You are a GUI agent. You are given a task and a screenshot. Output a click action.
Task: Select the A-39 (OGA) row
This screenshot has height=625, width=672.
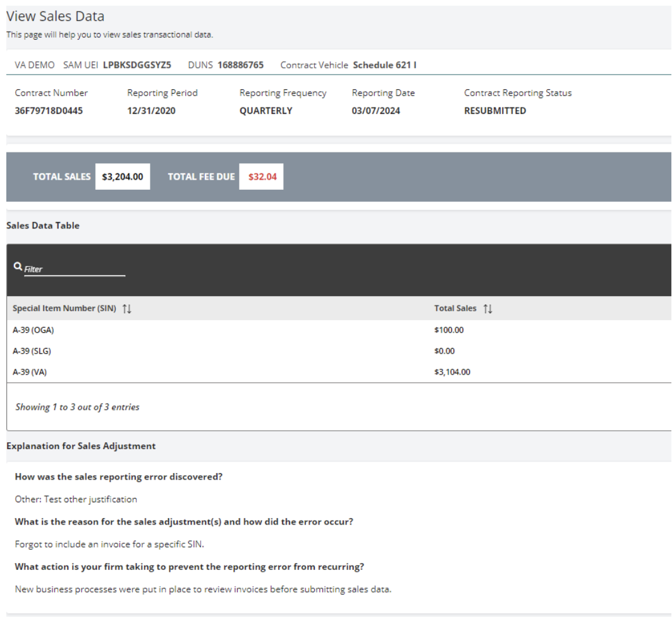click(339, 330)
